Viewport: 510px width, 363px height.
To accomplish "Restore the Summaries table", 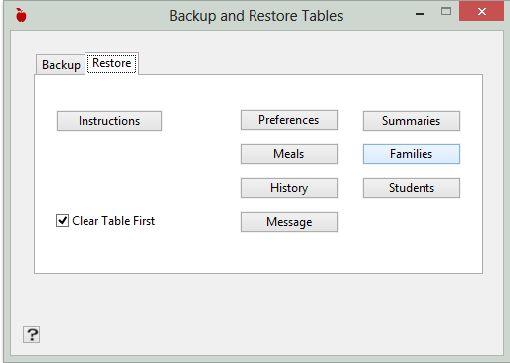I will point(411,121).
